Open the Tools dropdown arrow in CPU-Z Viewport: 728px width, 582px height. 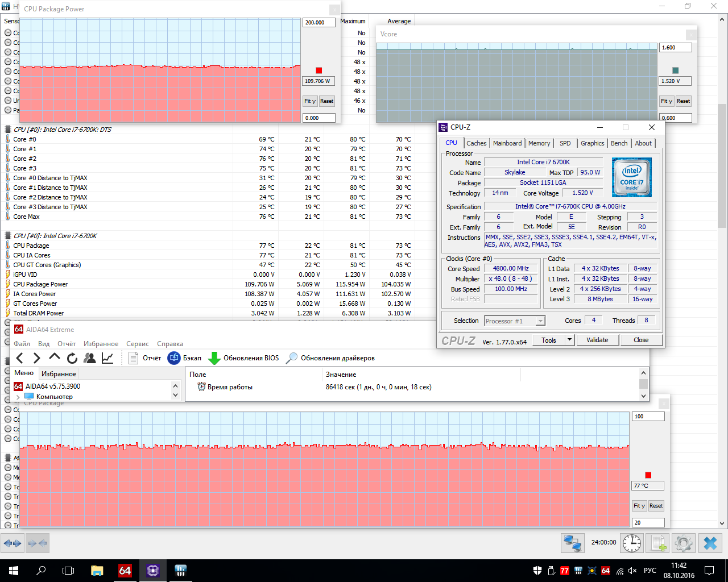coord(569,340)
